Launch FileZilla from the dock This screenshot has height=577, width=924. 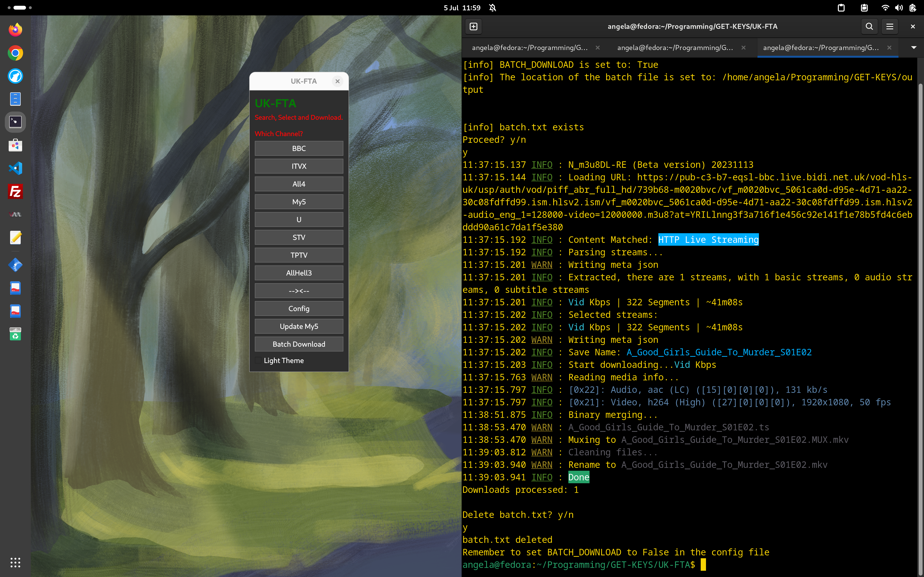(x=15, y=192)
